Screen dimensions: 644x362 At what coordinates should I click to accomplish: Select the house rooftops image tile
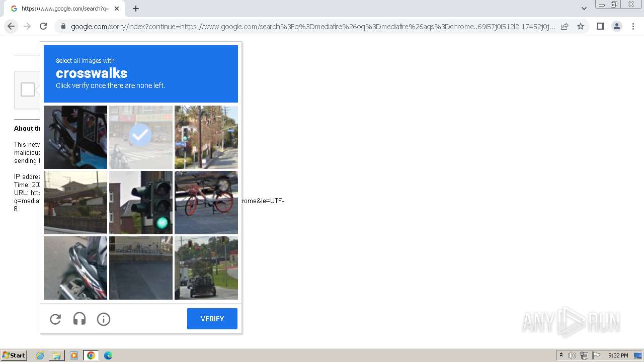(x=75, y=203)
